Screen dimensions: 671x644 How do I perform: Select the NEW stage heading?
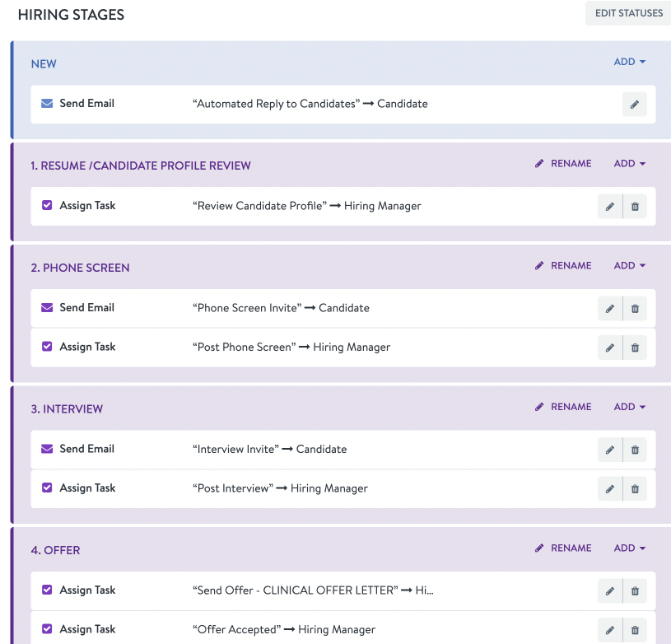pos(44,64)
